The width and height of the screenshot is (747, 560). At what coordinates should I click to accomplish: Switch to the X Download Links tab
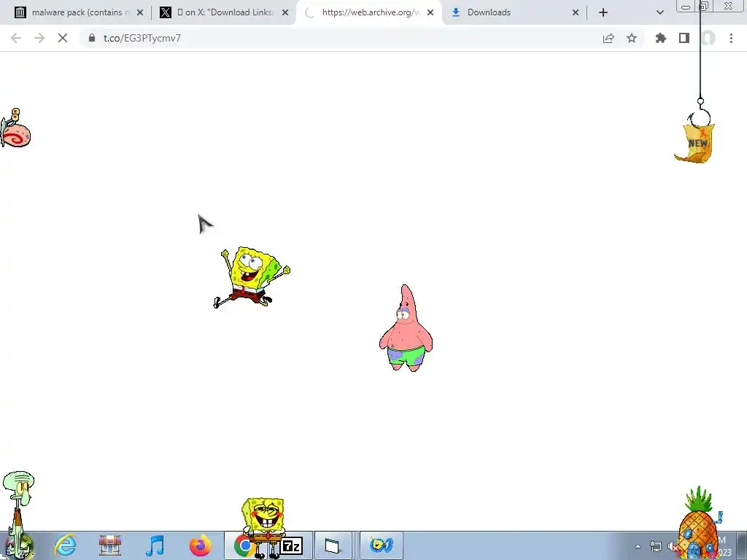pos(225,12)
